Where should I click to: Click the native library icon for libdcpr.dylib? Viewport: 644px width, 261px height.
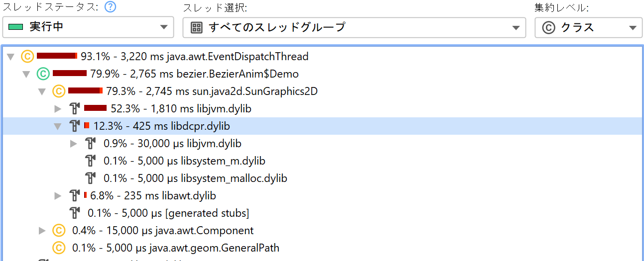[x=75, y=126]
